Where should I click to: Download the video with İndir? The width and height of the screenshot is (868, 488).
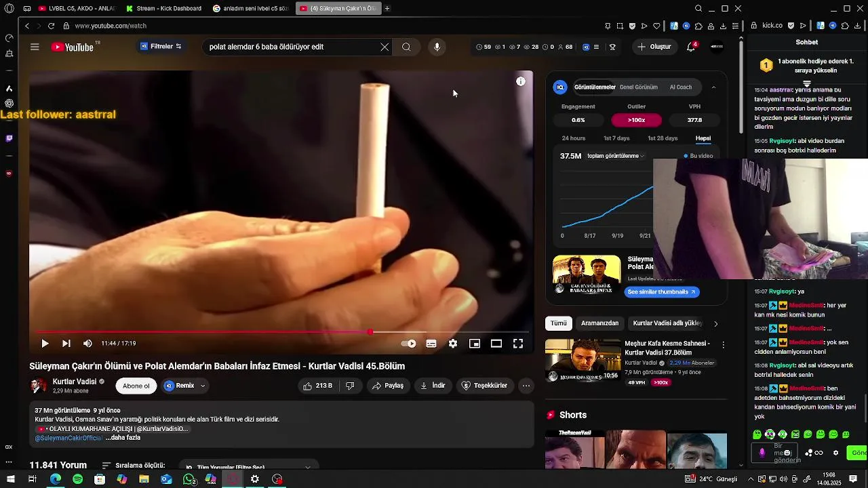(433, 386)
